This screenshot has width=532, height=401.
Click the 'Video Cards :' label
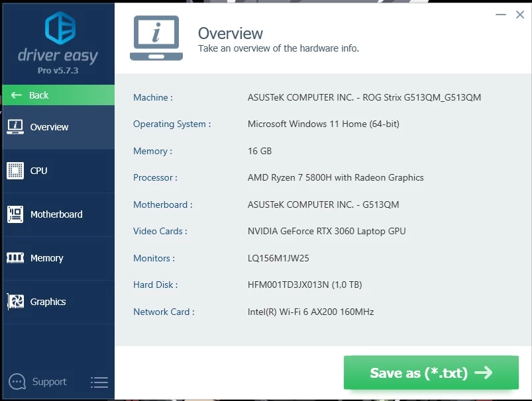pos(160,231)
